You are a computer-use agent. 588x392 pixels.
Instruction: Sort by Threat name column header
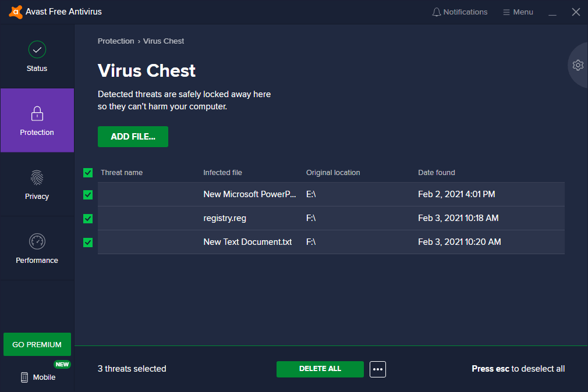click(x=122, y=173)
